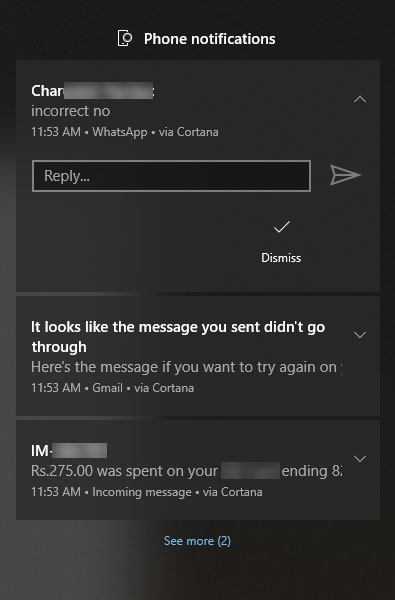Click the "Here's the message" preview text

click(186, 367)
